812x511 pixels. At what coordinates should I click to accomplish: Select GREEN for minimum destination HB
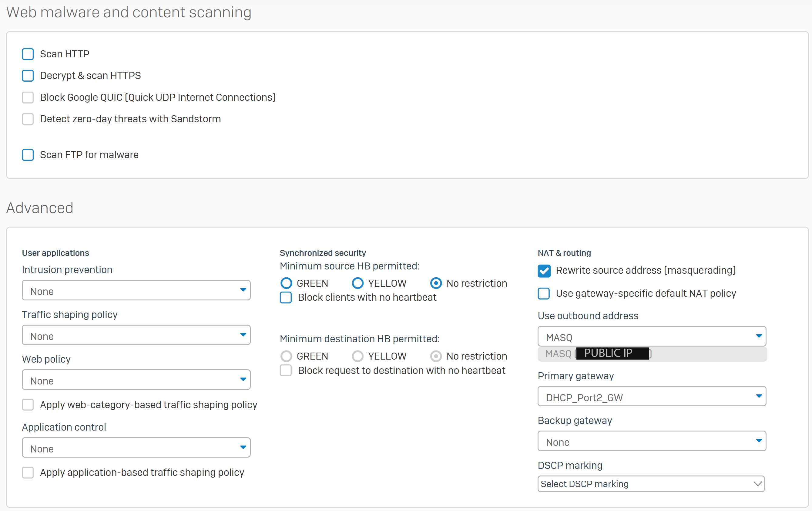tap(286, 356)
